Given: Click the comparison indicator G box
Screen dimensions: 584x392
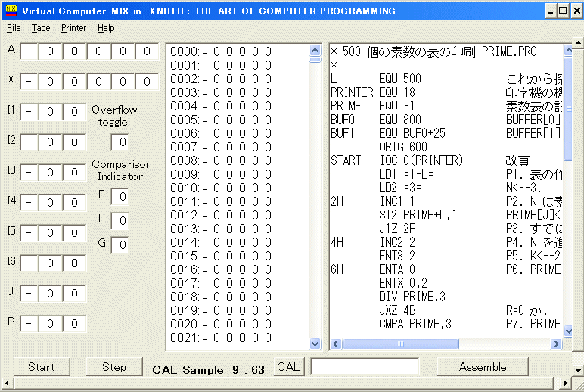Looking at the screenshot, I should (120, 245).
